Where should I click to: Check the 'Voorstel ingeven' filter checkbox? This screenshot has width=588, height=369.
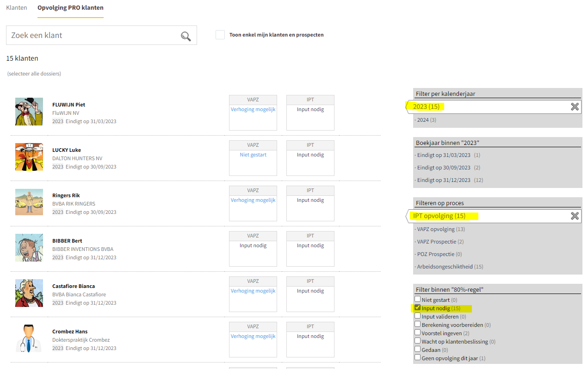418,333
